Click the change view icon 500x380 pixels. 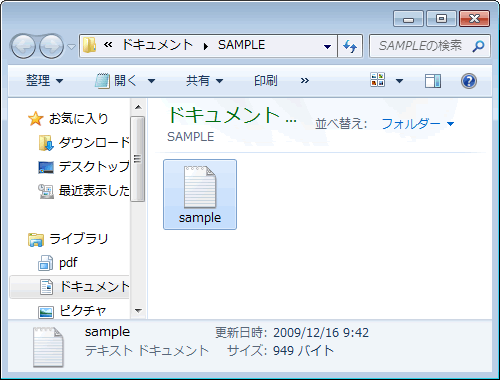coord(378,80)
